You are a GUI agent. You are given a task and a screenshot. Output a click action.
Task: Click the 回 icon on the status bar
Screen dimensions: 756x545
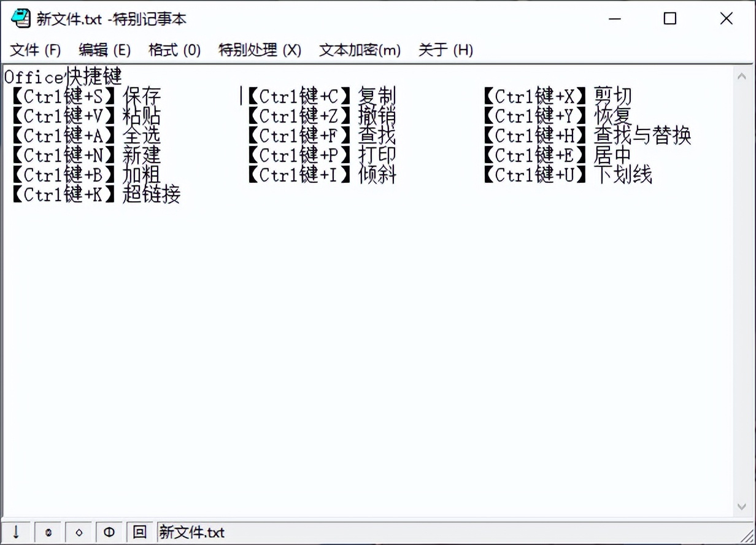pos(140,532)
